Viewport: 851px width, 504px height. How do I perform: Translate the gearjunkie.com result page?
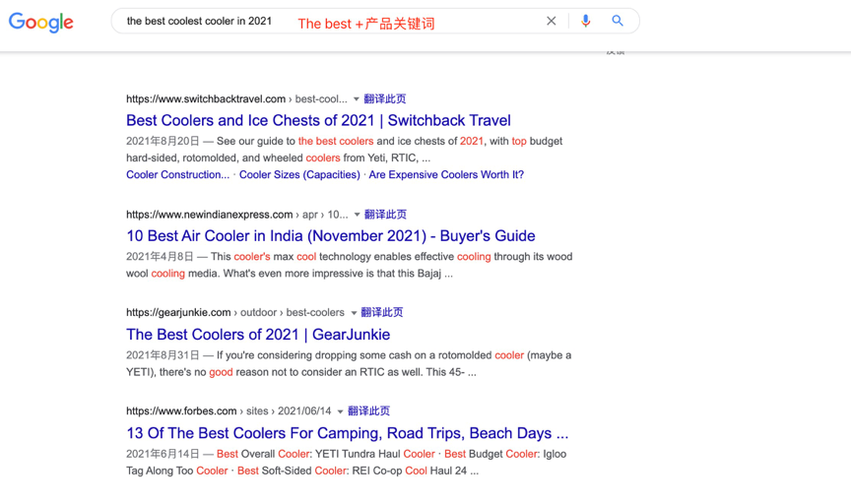point(382,312)
